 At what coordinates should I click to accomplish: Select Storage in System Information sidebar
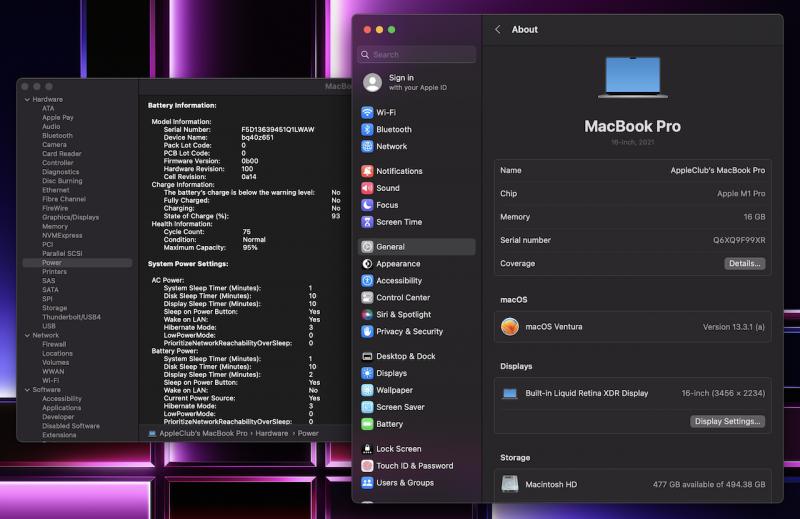(x=54, y=308)
